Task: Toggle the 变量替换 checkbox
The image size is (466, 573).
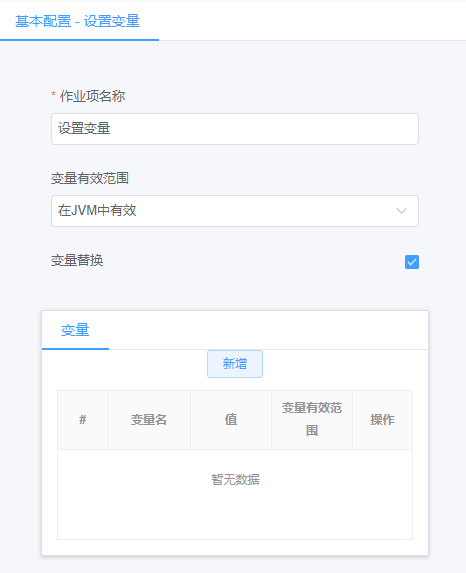Action: pos(412,262)
